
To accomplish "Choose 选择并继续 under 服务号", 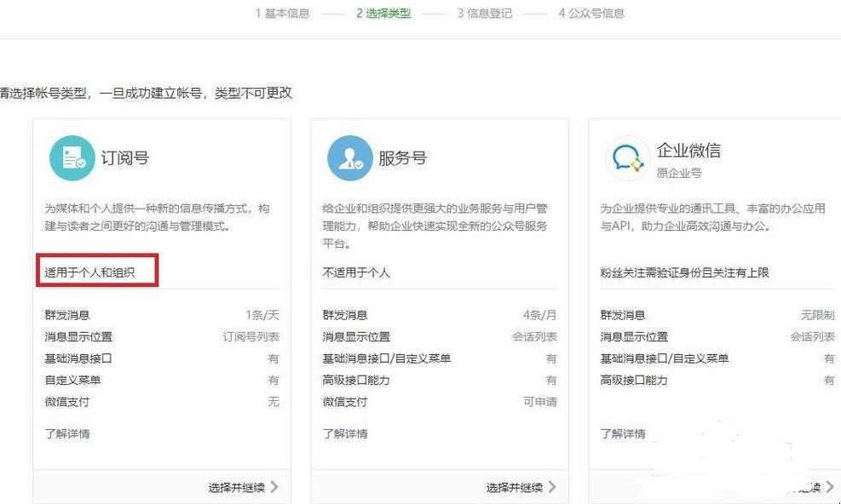I will tap(515, 487).
